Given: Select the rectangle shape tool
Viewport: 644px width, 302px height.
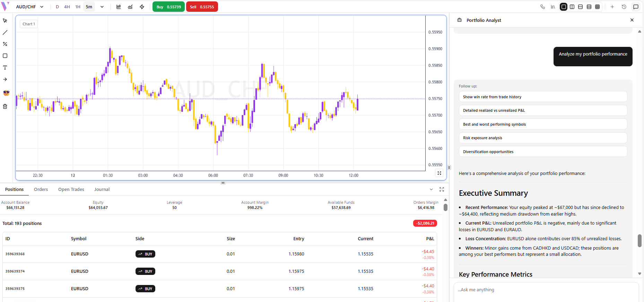Looking at the screenshot, I should [5, 56].
